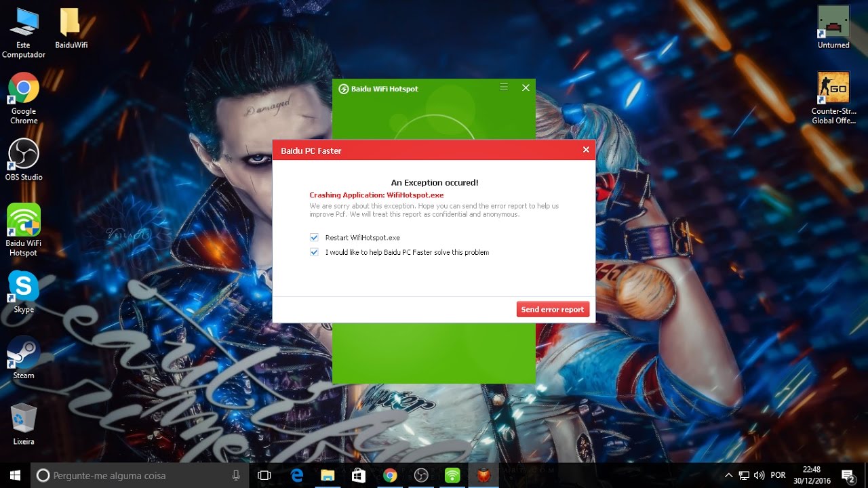The height and width of the screenshot is (488, 868).
Task: Close the Baidu WiFi Hotspot window
Action: tap(526, 87)
